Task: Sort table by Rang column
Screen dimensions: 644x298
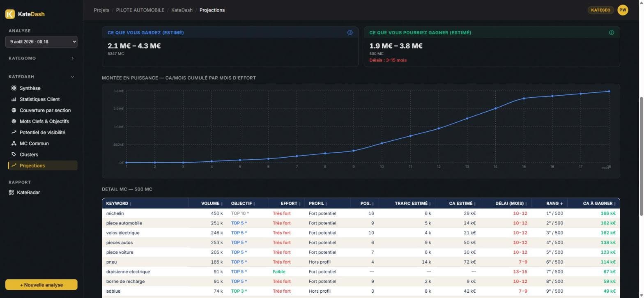Action: tap(555, 204)
